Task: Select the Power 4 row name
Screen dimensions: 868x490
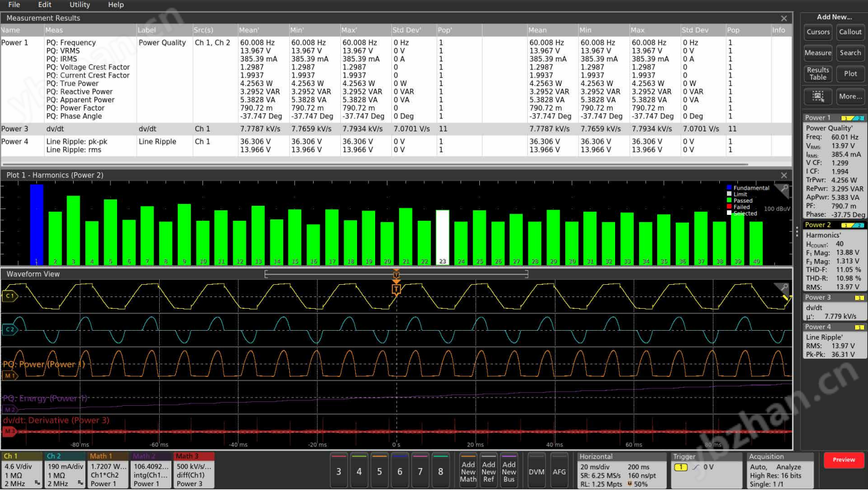Action: (x=15, y=141)
